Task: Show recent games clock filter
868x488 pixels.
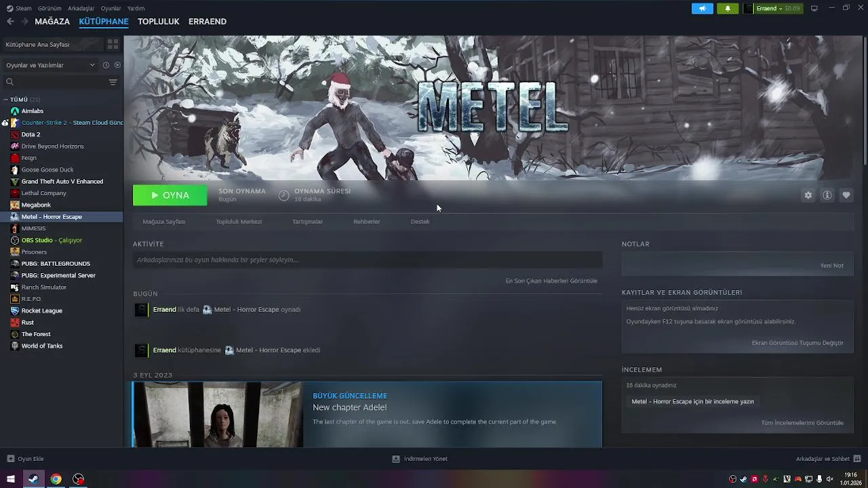Action: click(x=106, y=65)
